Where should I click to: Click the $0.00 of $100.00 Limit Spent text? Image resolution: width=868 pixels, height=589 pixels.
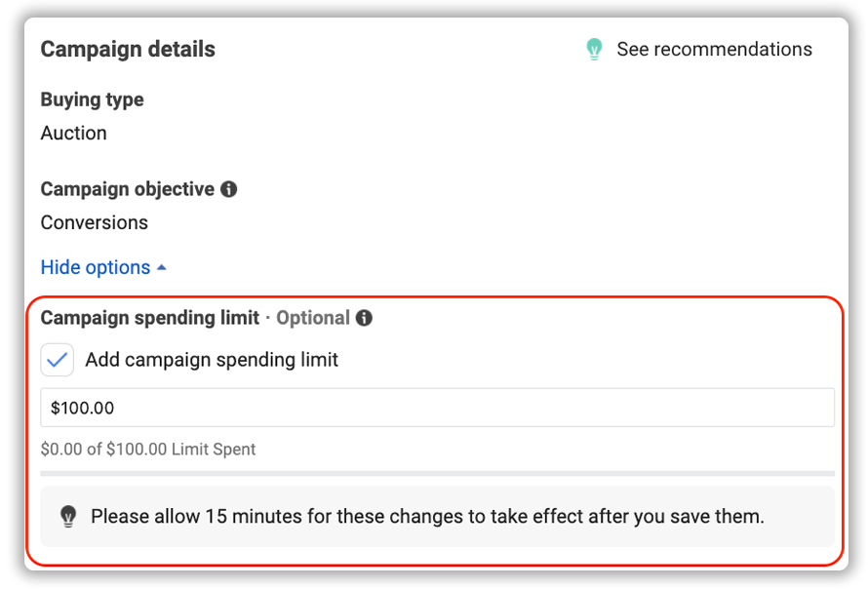click(147, 449)
